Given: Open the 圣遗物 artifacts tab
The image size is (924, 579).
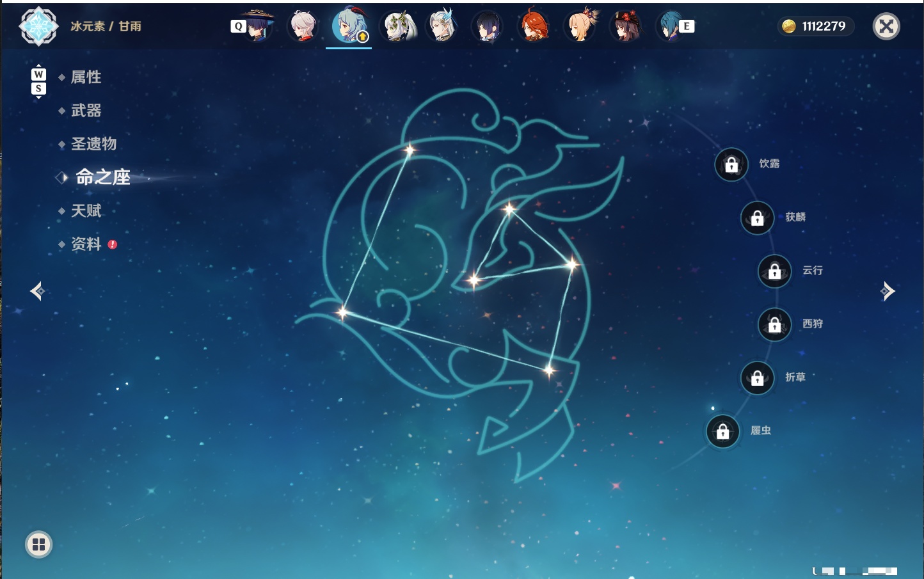Looking at the screenshot, I should pyautogui.click(x=93, y=144).
